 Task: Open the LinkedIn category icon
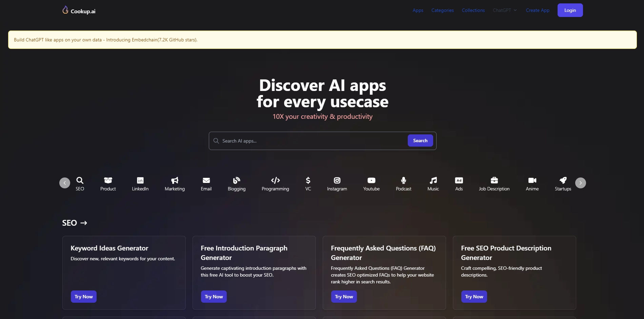140,180
